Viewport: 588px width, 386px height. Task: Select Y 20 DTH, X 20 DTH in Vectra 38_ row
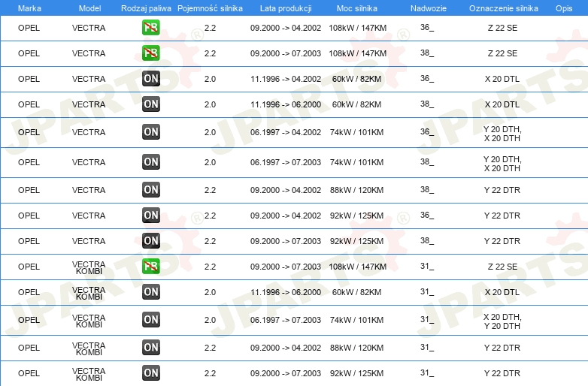pos(502,164)
